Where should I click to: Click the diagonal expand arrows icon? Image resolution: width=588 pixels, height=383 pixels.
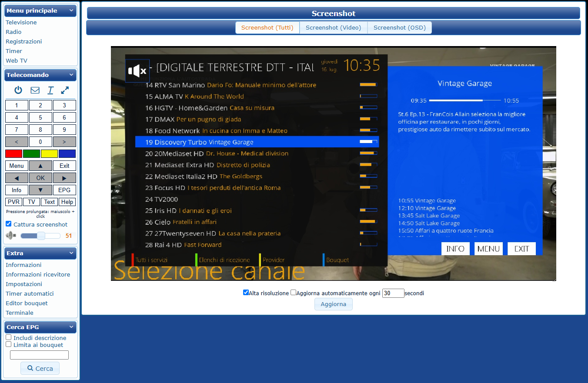[65, 90]
